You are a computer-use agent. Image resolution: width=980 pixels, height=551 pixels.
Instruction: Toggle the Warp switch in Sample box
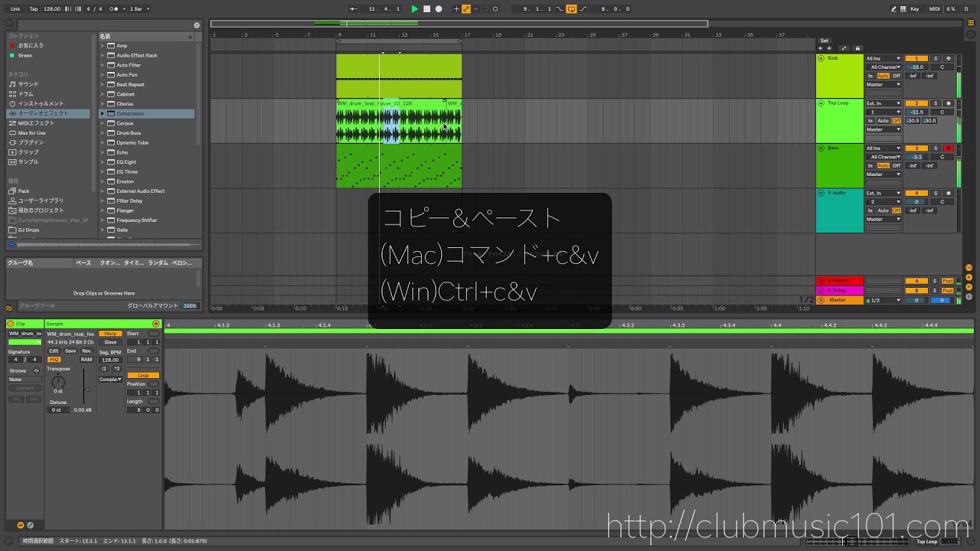pyautogui.click(x=110, y=334)
